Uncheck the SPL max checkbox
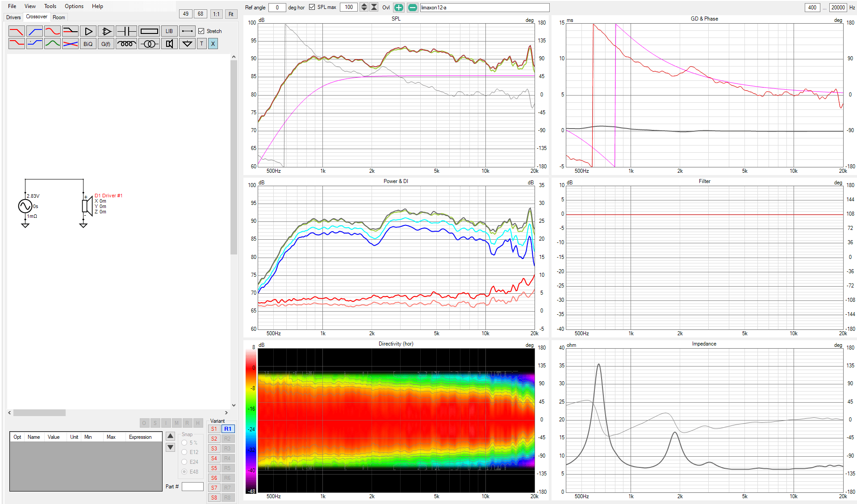This screenshot has height=504, width=857. [312, 7]
